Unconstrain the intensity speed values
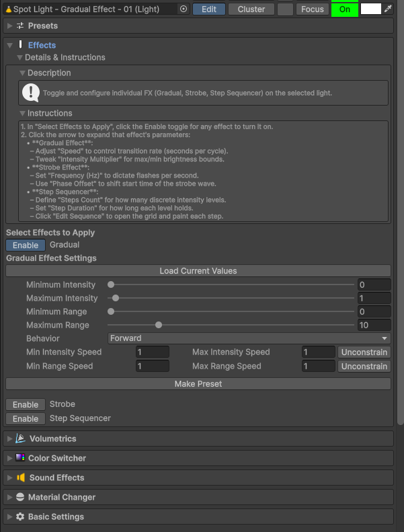Viewport: 404px width, 532px height. (364, 352)
